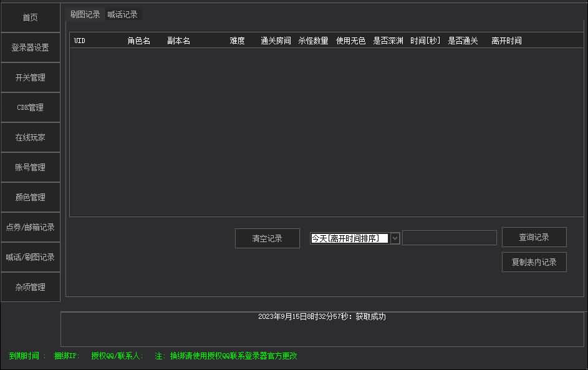The width and height of the screenshot is (588, 370).
Task: Select 颜色管理 sidebar item
Action: [31, 197]
